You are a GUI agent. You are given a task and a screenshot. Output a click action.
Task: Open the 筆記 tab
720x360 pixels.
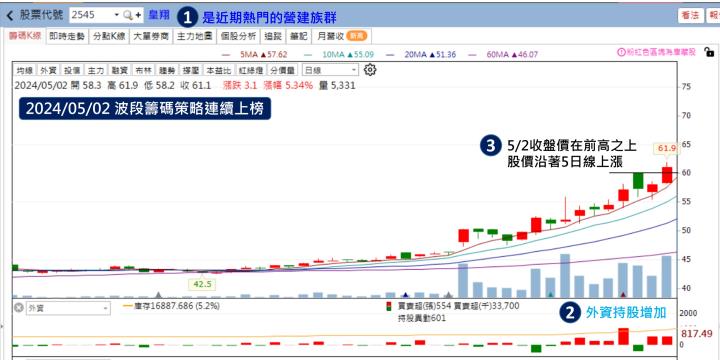click(x=298, y=37)
